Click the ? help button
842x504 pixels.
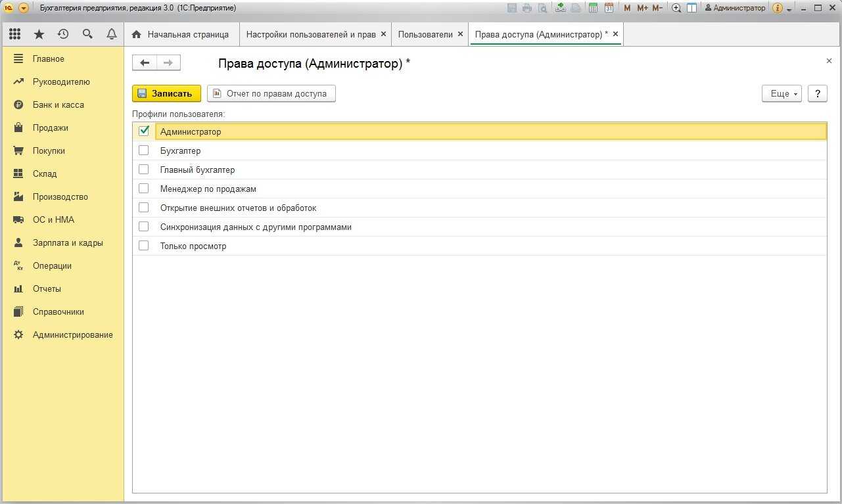click(x=817, y=93)
